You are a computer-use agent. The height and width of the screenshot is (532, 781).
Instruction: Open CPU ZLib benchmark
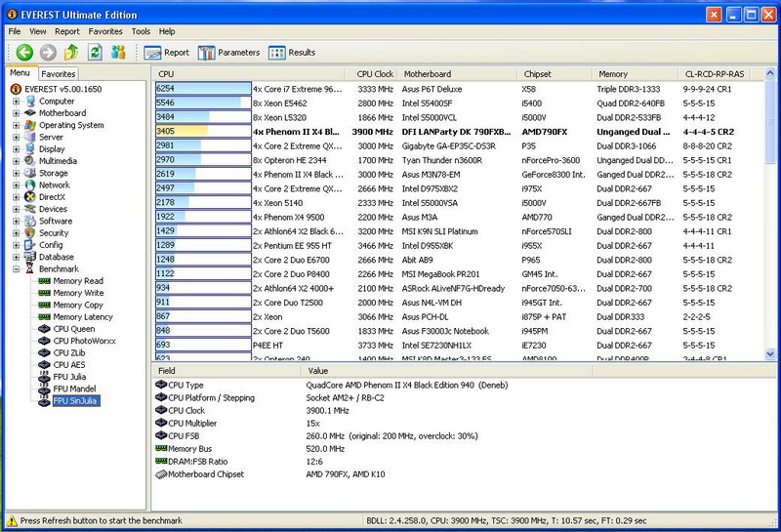point(69,352)
